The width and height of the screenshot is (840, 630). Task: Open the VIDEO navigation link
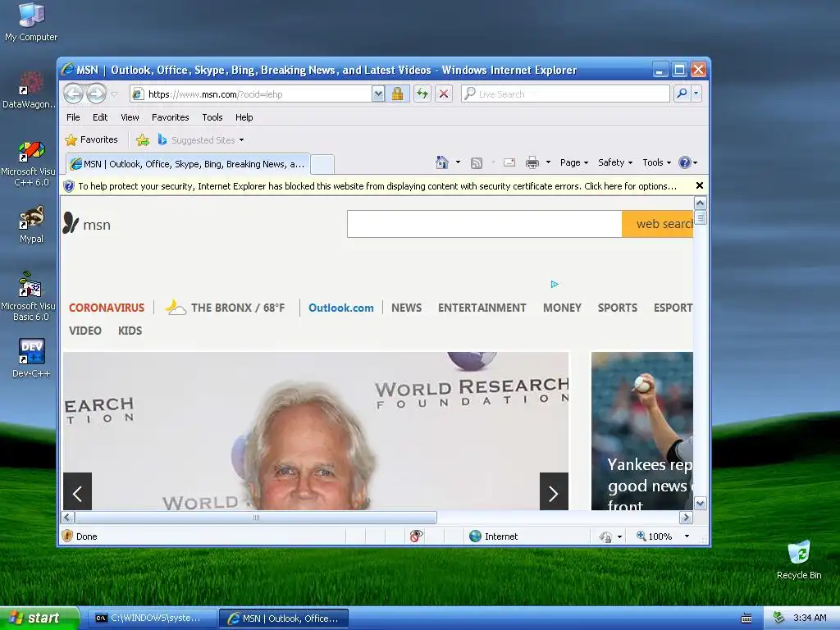(85, 331)
